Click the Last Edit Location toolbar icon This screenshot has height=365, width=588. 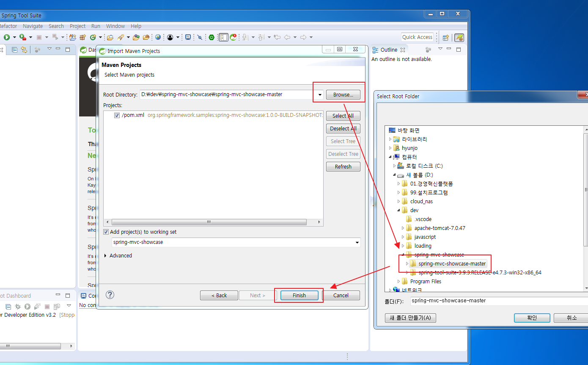click(277, 37)
